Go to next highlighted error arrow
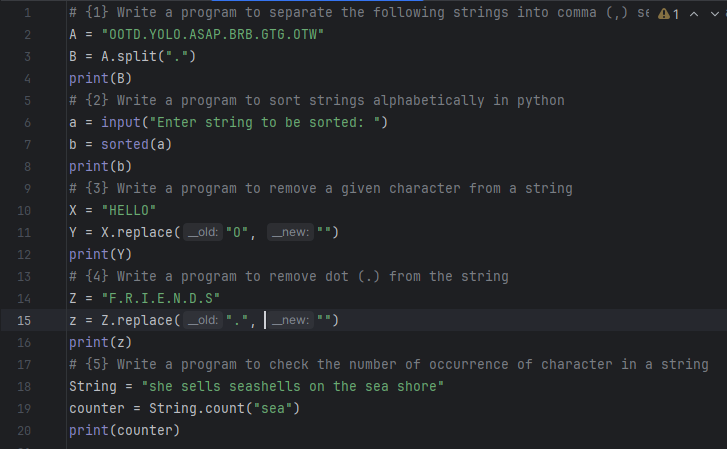This screenshot has width=727, height=449. [x=714, y=14]
